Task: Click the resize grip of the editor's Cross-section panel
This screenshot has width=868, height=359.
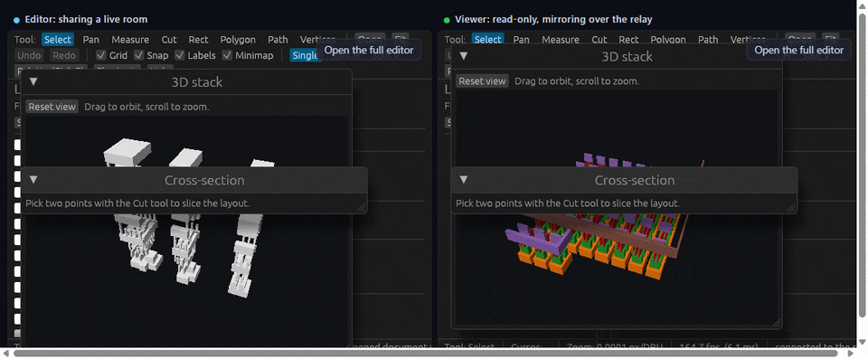Action: point(361,207)
